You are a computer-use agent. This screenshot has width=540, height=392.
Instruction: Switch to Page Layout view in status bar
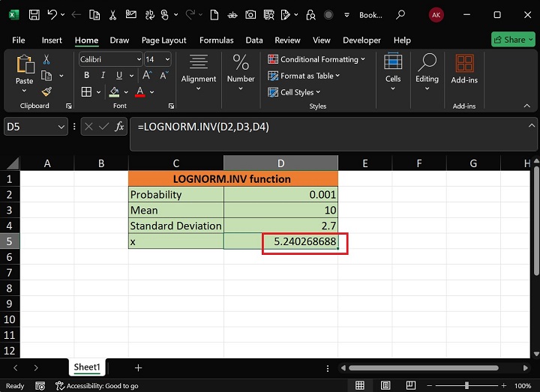386,385
